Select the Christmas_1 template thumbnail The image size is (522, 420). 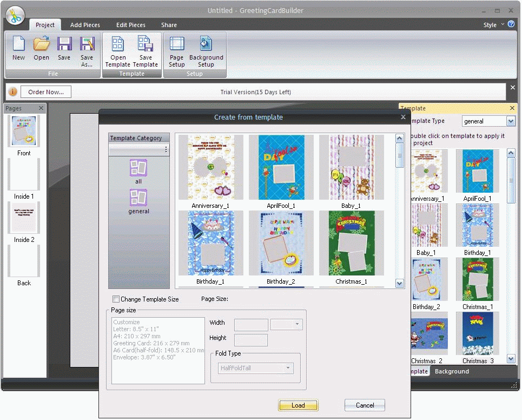pyautogui.click(x=352, y=244)
